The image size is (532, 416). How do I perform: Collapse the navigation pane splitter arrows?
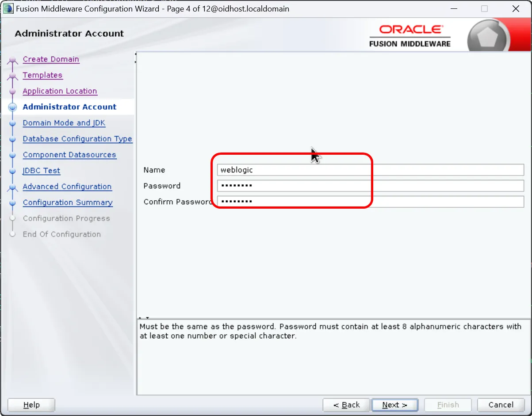136,58
